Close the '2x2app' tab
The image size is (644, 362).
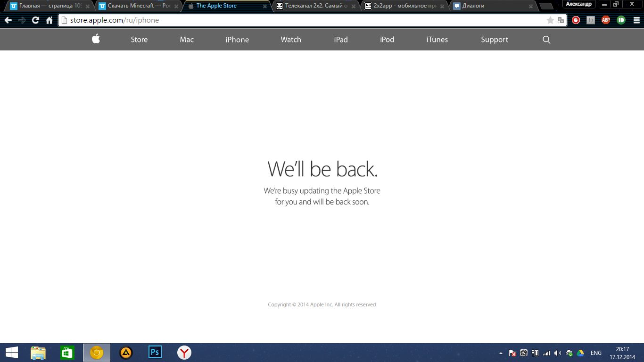pyautogui.click(x=442, y=7)
